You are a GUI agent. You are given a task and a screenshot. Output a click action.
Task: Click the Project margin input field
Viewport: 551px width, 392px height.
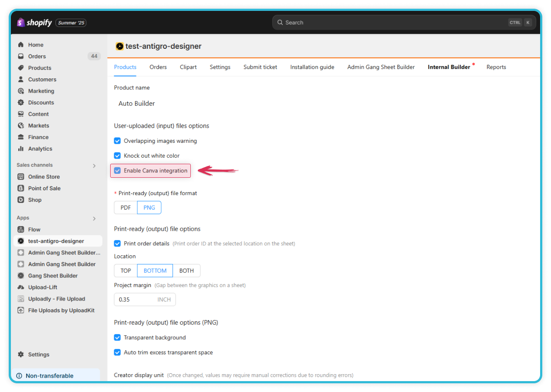(x=136, y=300)
